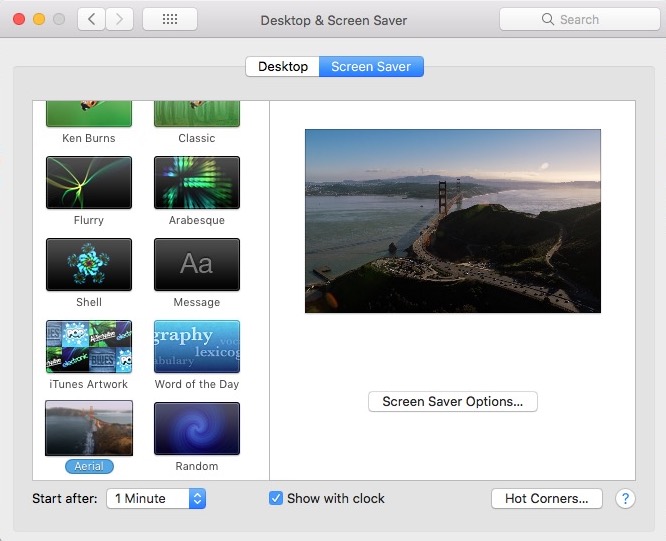Select the Ken Burns screen saver
The width and height of the screenshot is (666, 541).
[x=89, y=115]
